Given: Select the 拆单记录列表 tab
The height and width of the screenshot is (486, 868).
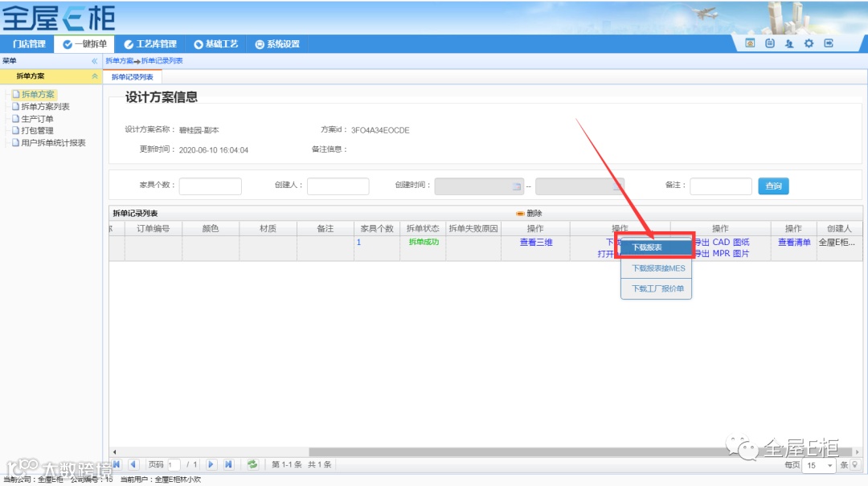Looking at the screenshot, I should tap(133, 77).
